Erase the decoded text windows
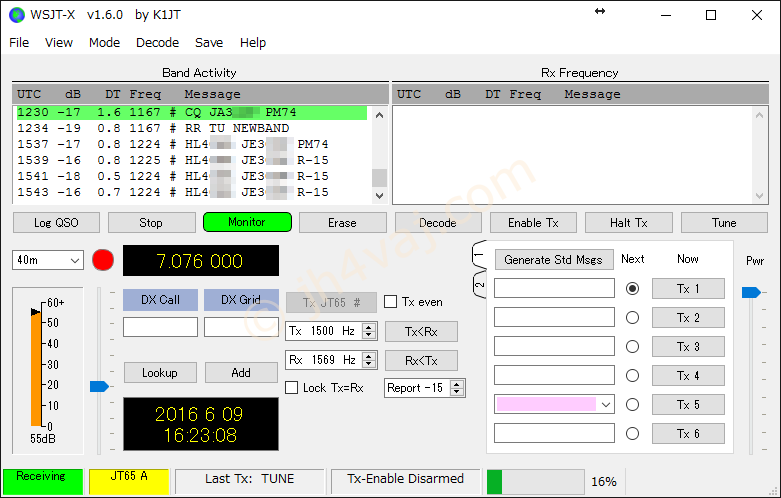The height and width of the screenshot is (498, 781). [x=343, y=223]
